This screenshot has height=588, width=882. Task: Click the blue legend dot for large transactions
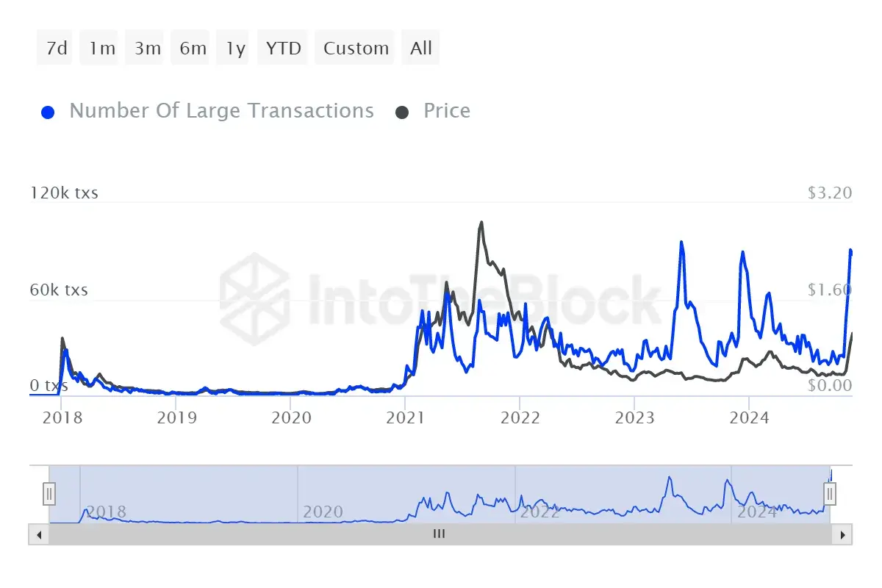tap(48, 110)
